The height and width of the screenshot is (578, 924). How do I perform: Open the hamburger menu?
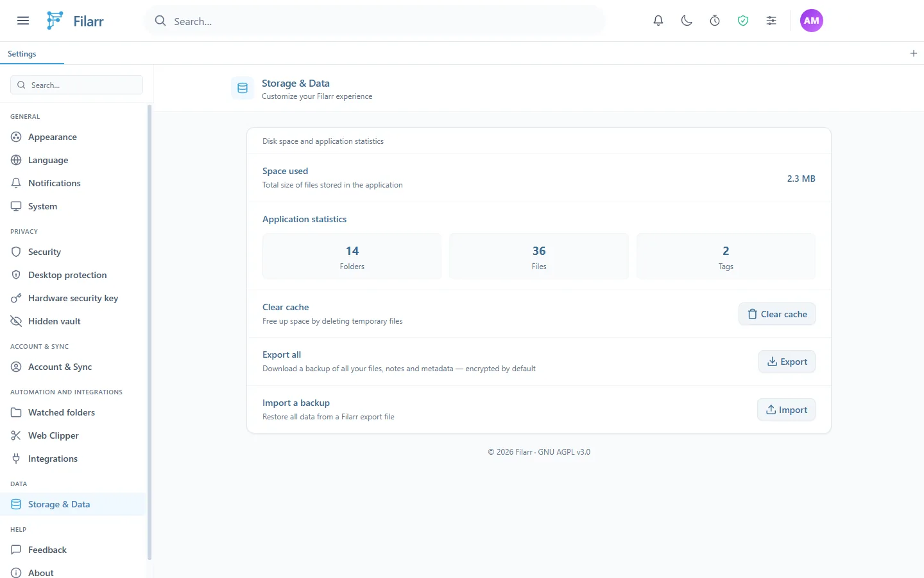point(23,21)
